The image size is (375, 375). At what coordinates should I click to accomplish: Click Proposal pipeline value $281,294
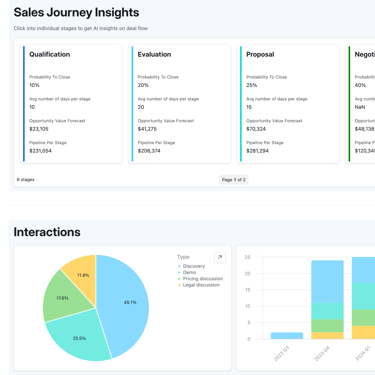point(257,151)
